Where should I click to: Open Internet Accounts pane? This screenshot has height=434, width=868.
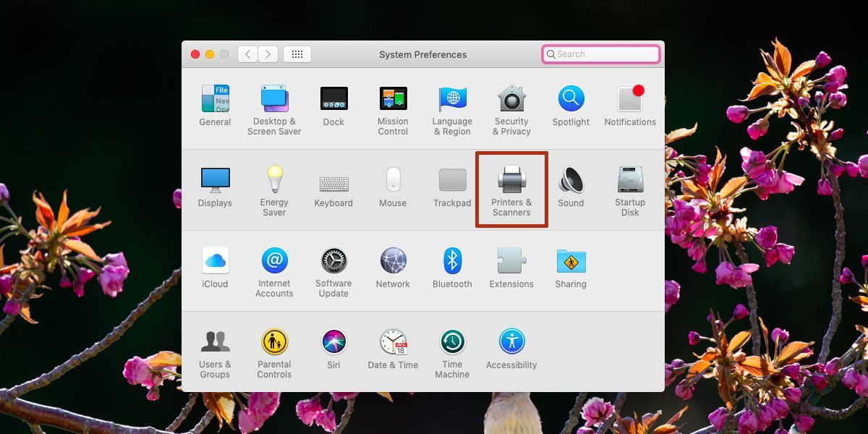click(274, 272)
